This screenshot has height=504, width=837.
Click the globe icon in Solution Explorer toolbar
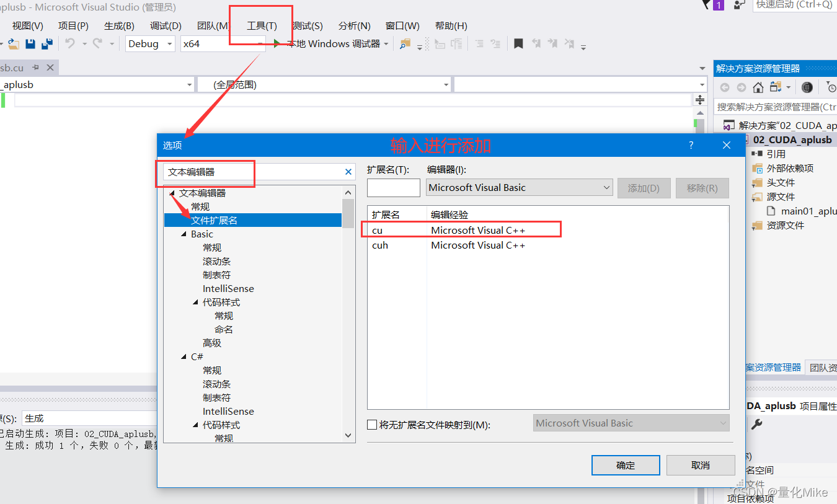point(807,87)
